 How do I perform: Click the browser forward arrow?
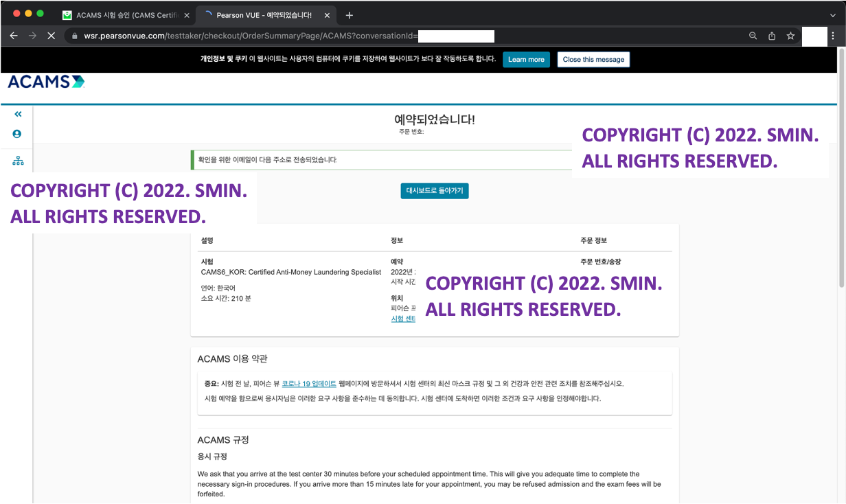[x=32, y=36]
